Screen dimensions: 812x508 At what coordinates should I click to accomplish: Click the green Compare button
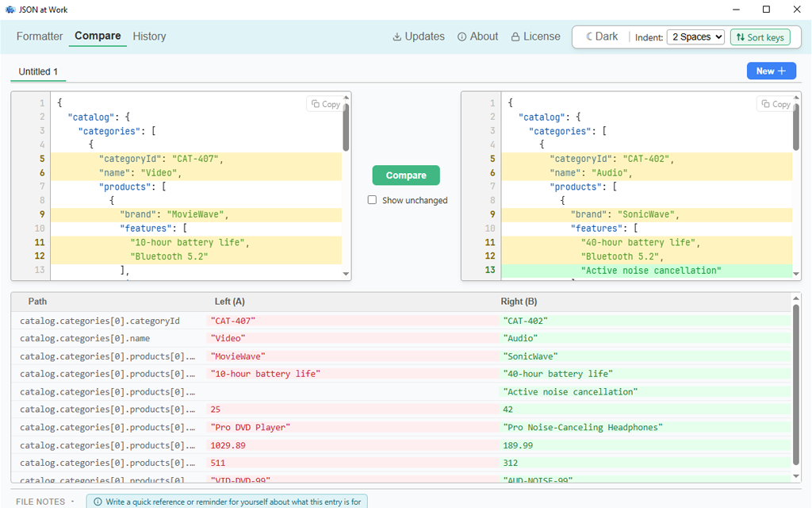click(406, 175)
